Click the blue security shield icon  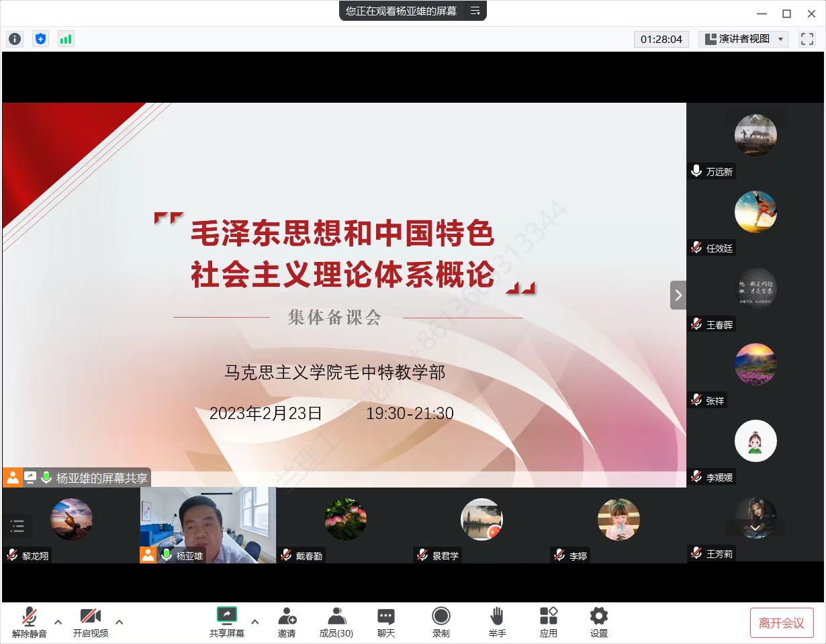point(40,39)
